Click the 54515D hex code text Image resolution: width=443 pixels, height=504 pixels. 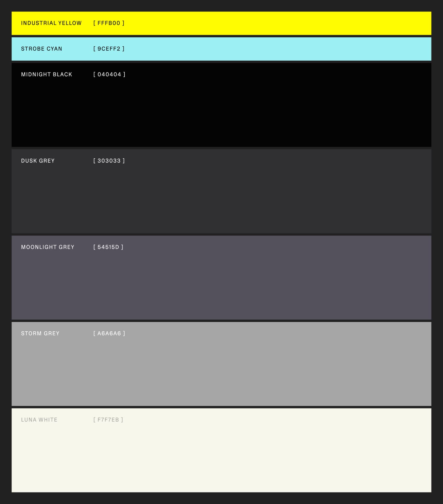108,247
